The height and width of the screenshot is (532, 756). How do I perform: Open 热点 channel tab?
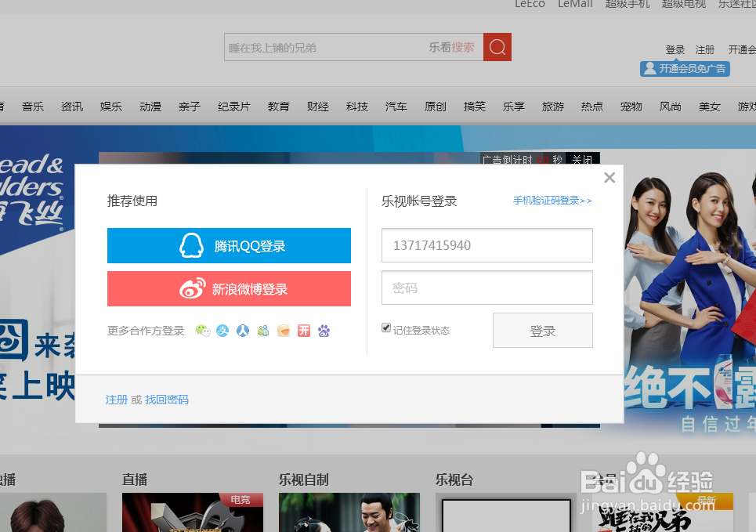(592, 107)
